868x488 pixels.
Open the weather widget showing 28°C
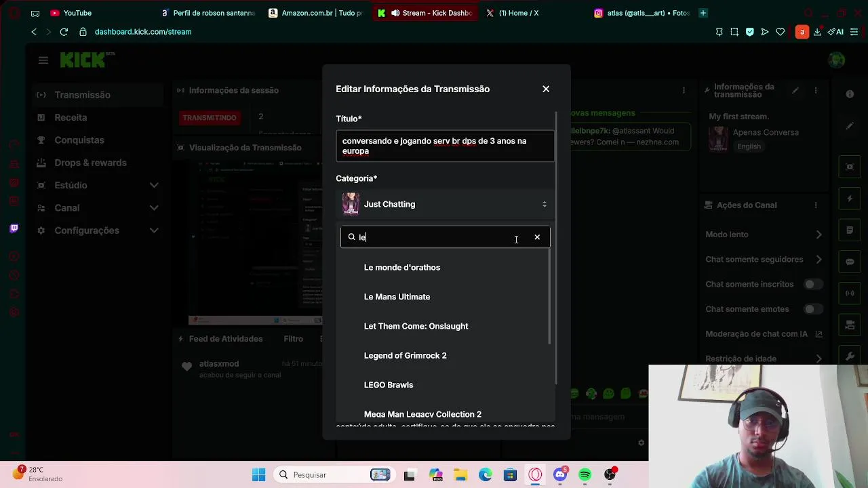pyautogui.click(x=37, y=474)
